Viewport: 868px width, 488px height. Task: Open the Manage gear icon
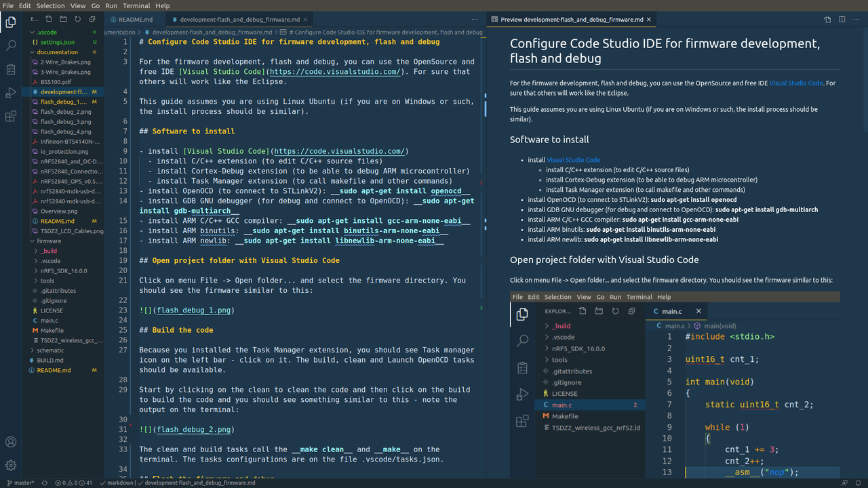pyautogui.click(x=11, y=466)
